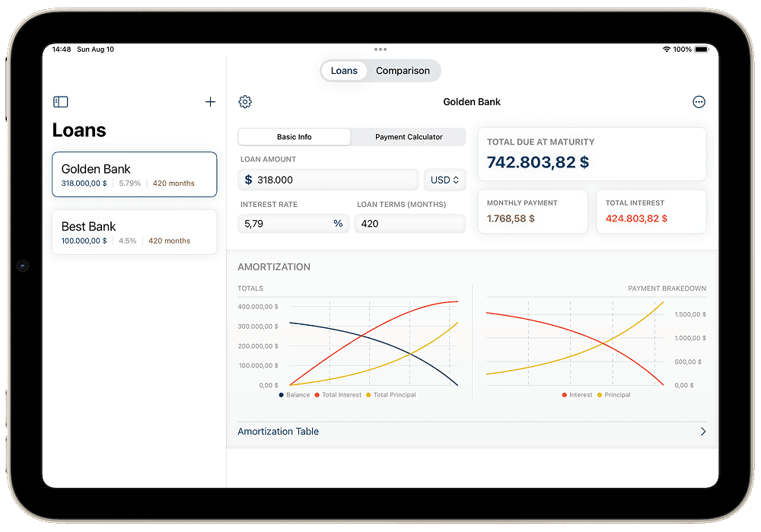
Task: Click the dollar sign currency icon
Action: click(249, 180)
